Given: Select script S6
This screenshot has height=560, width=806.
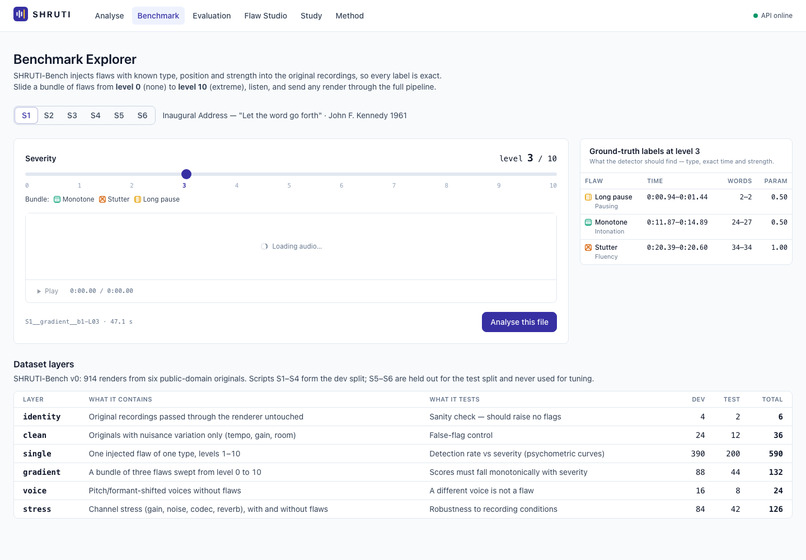Looking at the screenshot, I should 142,115.
